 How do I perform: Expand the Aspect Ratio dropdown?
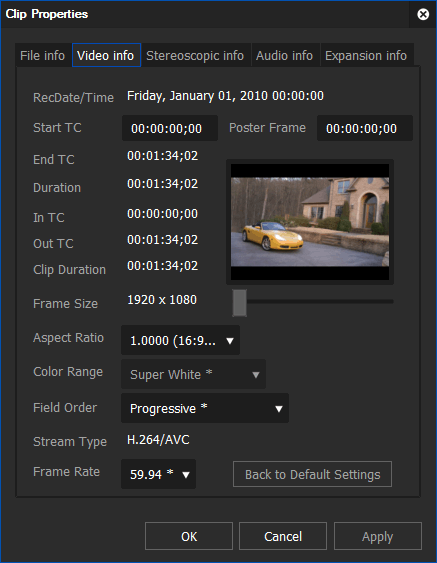181,340
